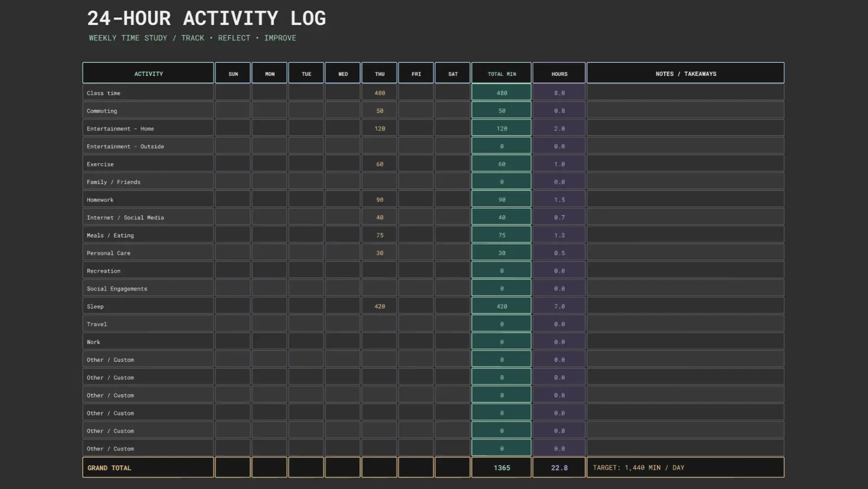Click the NOTES / TAKEAWAYS header
Screen dimensions: 868x489
(685, 73)
